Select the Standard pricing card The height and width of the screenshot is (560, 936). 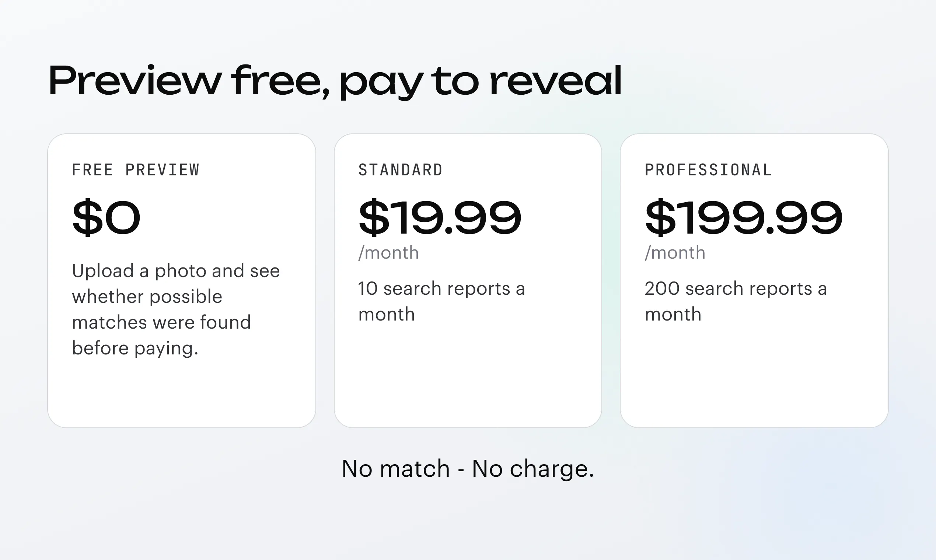pos(468,280)
